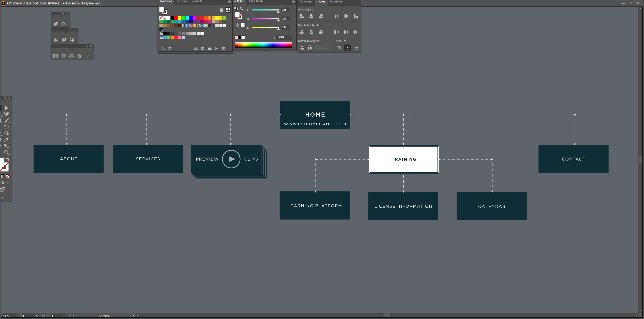Image resolution: width=644 pixels, height=319 pixels.
Task: Delete swatch with trash icon
Action: [x=224, y=48]
